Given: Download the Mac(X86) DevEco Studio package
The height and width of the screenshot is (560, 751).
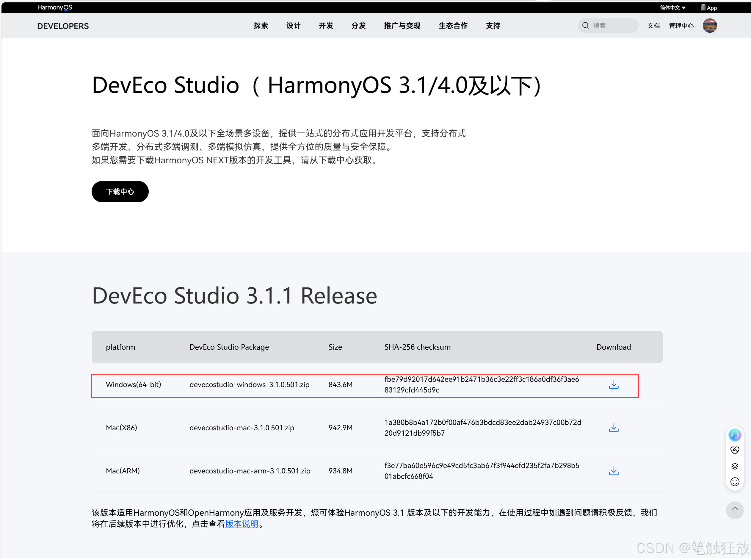Looking at the screenshot, I should tap(614, 428).
